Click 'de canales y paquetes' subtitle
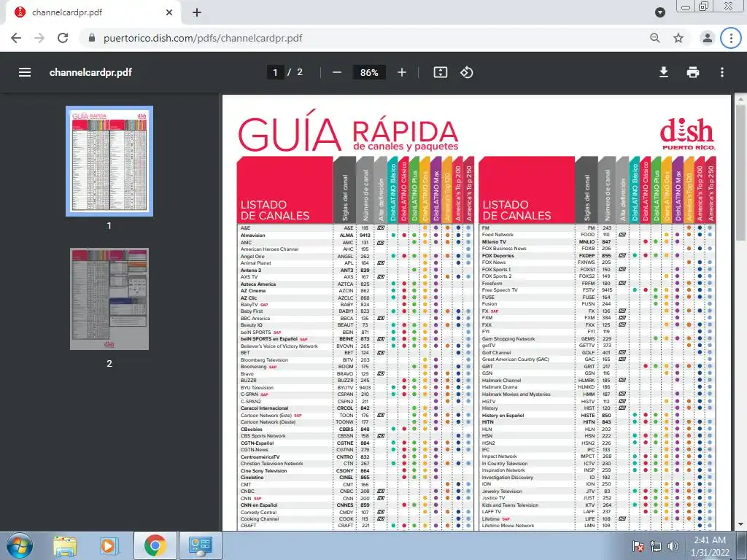Screen dimensions: 747x560 tap(406, 147)
